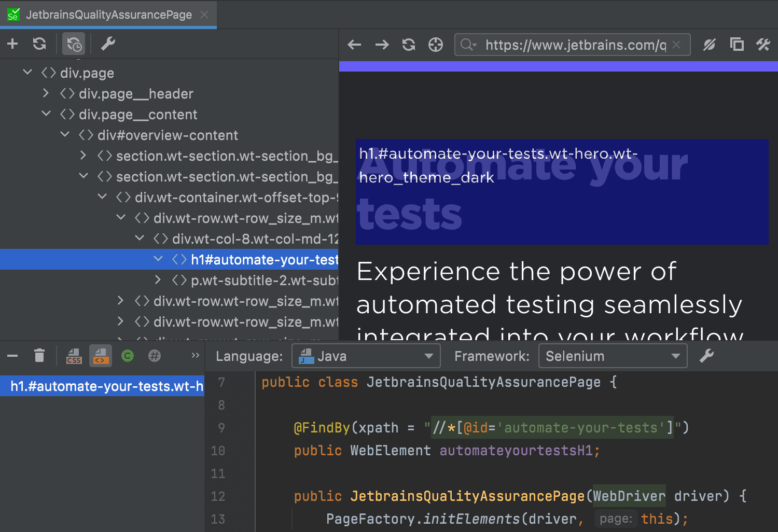This screenshot has height=532, width=778.
Task: Add a new element with the plus icon
Action: click(12, 44)
